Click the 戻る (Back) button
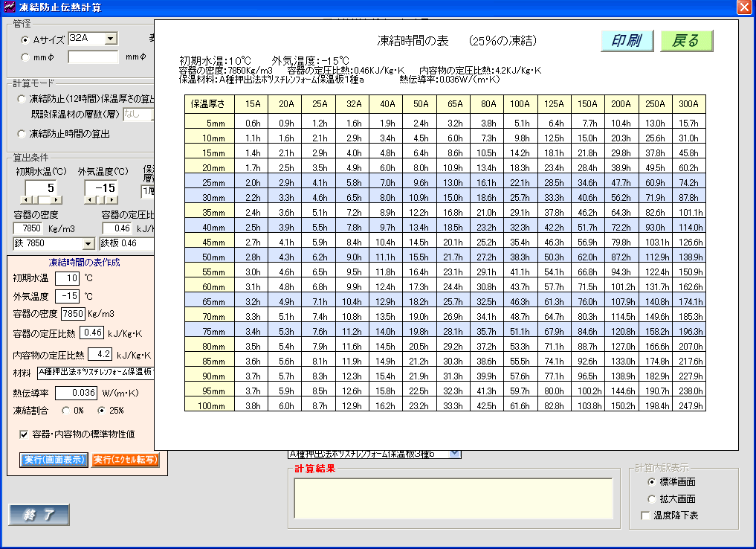The image size is (756, 549). pyautogui.click(x=686, y=41)
